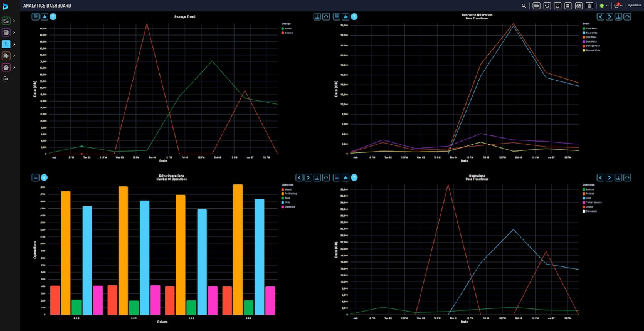The height and width of the screenshot is (331, 644).
Task: Refresh the Resource Utilization chart
Action: coord(628,17)
